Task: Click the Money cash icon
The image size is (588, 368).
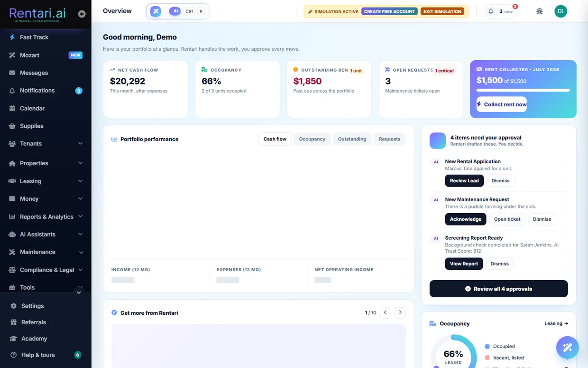Action: pyautogui.click(x=12, y=198)
